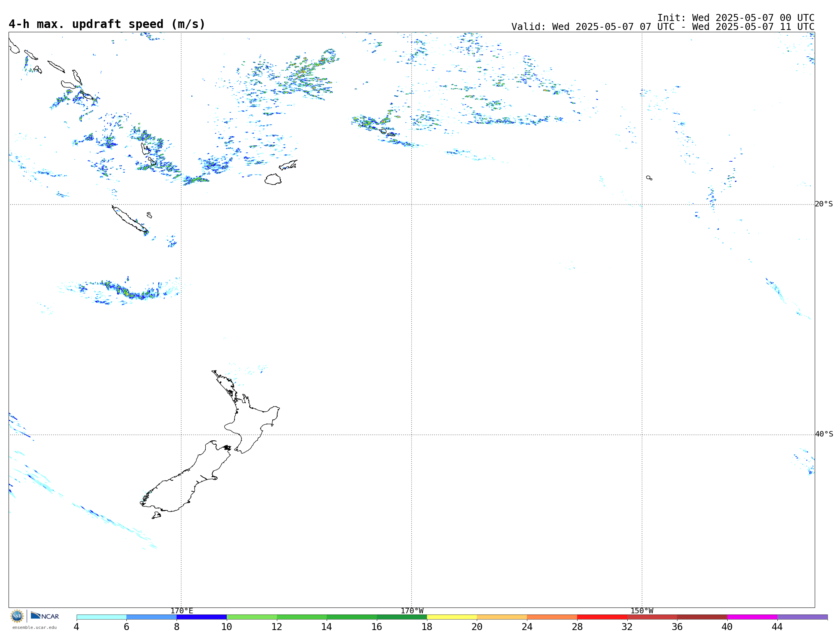This screenshot has height=632, width=840.
Task: Click the NCAR logo
Action: click(x=45, y=616)
